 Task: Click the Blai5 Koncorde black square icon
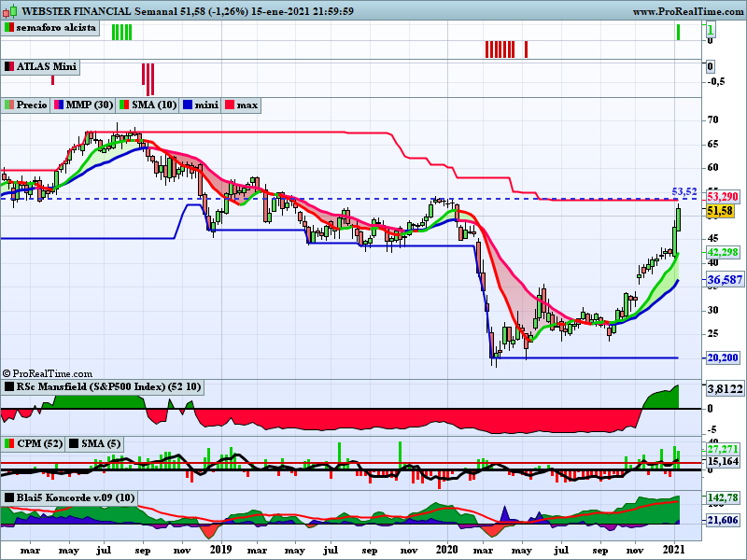[x=9, y=497]
